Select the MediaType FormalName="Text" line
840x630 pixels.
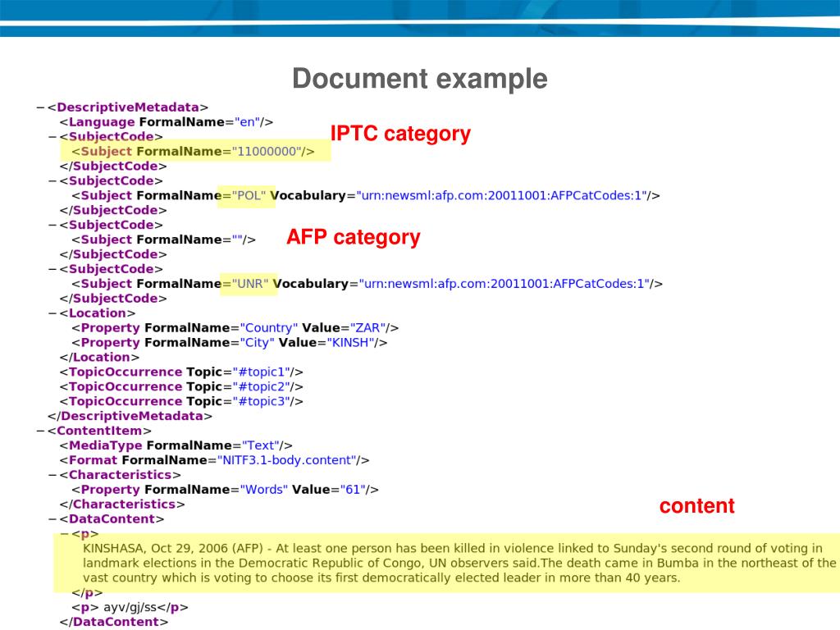tap(176, 445)
